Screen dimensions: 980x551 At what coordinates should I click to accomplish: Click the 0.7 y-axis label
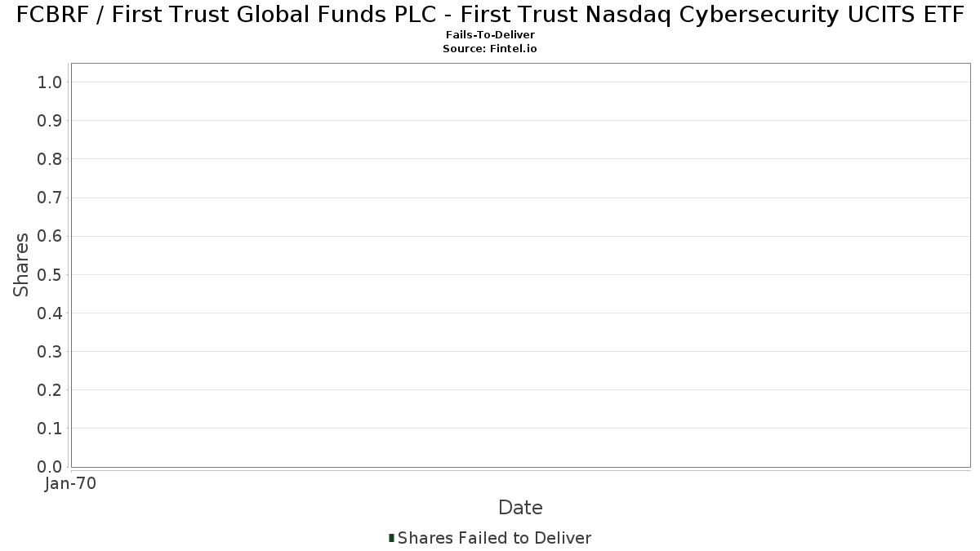(50, 198)
